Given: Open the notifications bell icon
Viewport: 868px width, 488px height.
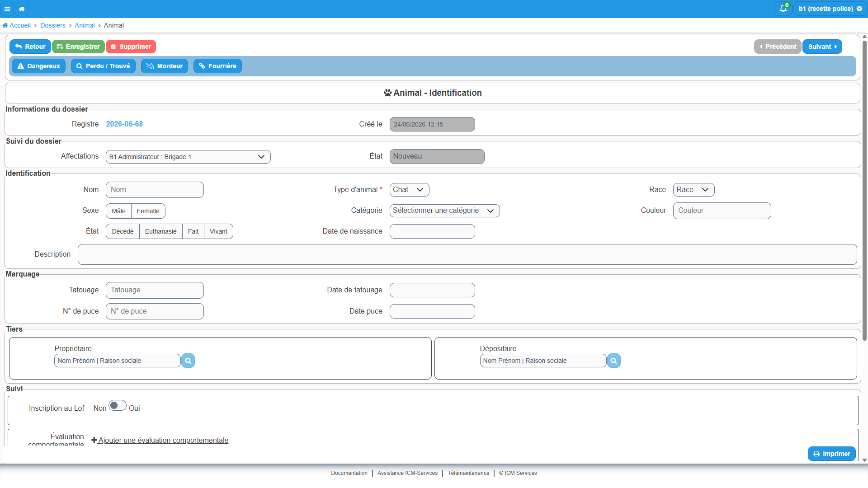Looking at the screenshot, I should coord(783,9).
